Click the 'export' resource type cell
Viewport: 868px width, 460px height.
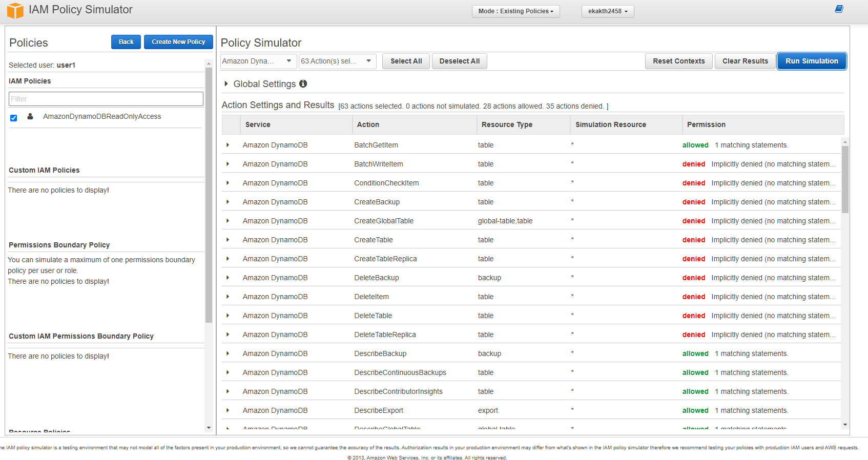coord(488,410)
